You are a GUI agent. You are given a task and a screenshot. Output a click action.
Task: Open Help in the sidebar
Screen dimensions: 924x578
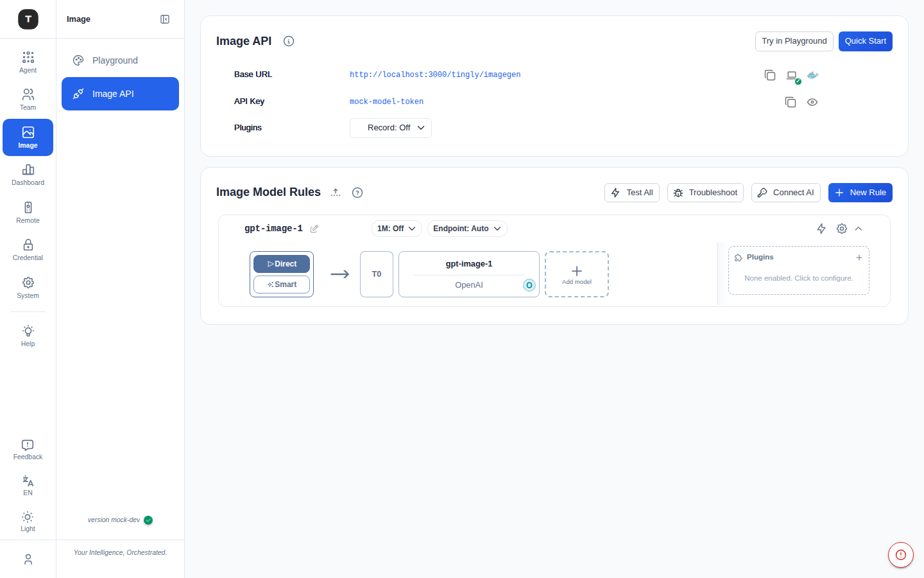point(28,336)
